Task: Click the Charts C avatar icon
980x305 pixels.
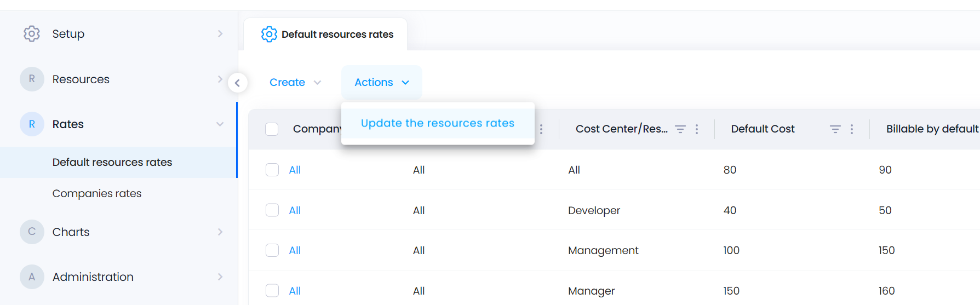Action: 32,232
